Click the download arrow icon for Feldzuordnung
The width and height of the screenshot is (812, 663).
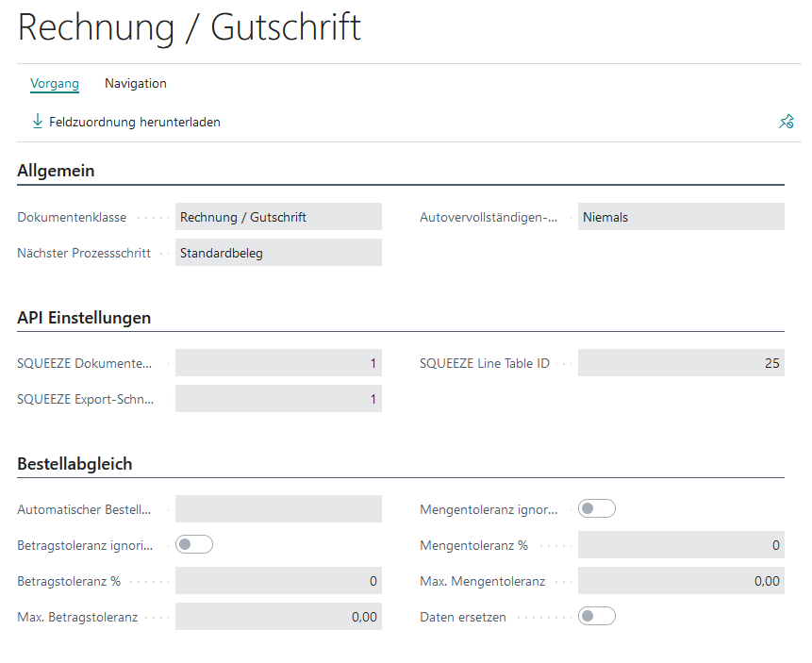coord(38,122)
